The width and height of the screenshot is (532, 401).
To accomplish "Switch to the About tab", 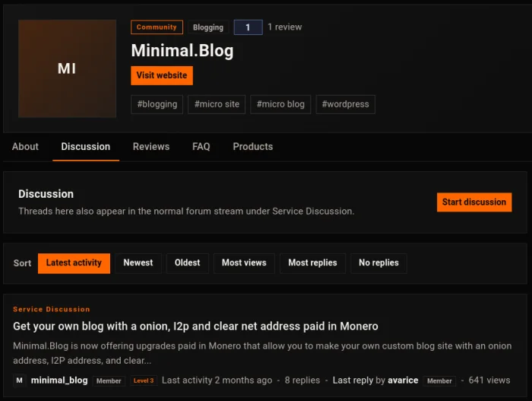I will (25, 146).
